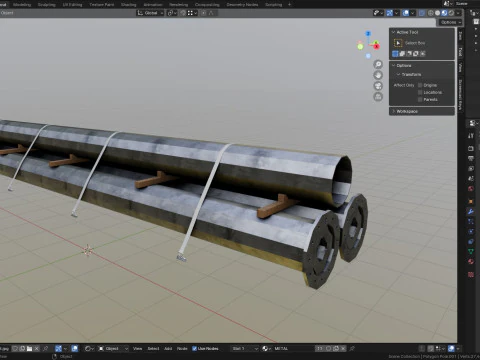Switch between perspective and orthographic view icon
480x360 pixels.
click(378, 97)
